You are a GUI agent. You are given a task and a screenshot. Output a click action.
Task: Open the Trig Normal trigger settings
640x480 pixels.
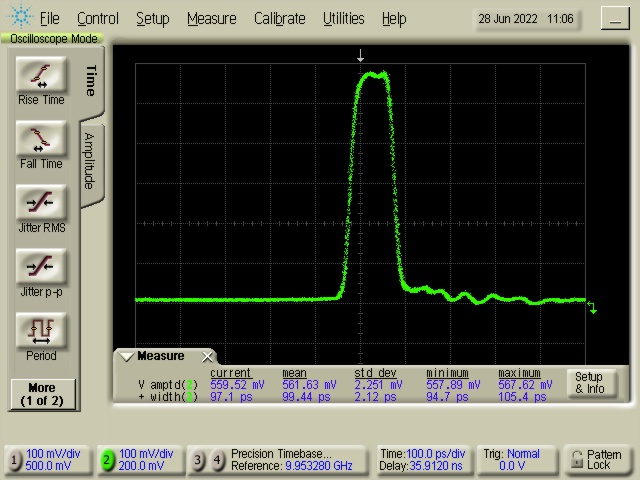514,460
